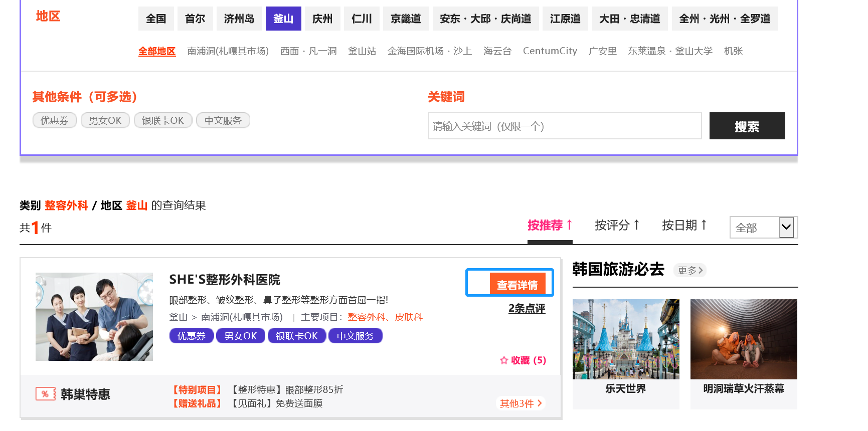Click the 男女OK tag on clinic card
Viewport: 868px width, 431px height.
(x=241, y=336)
